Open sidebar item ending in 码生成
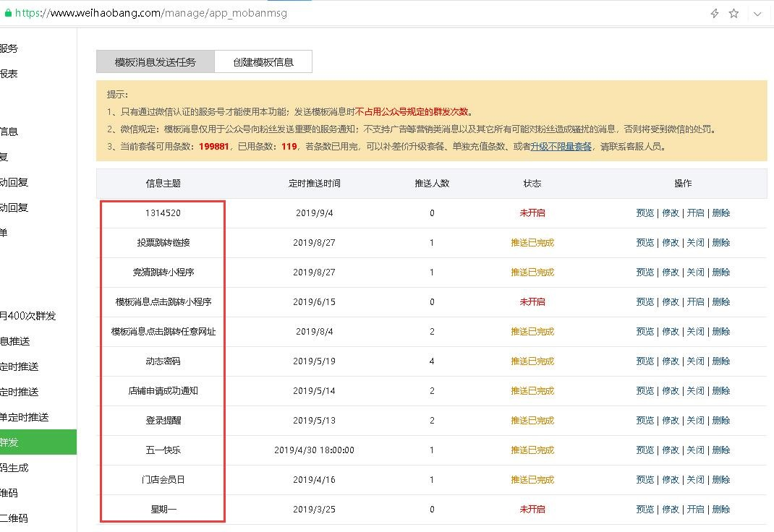The height and width of the screenshot is (532, 774). click(x=14, y=468)
